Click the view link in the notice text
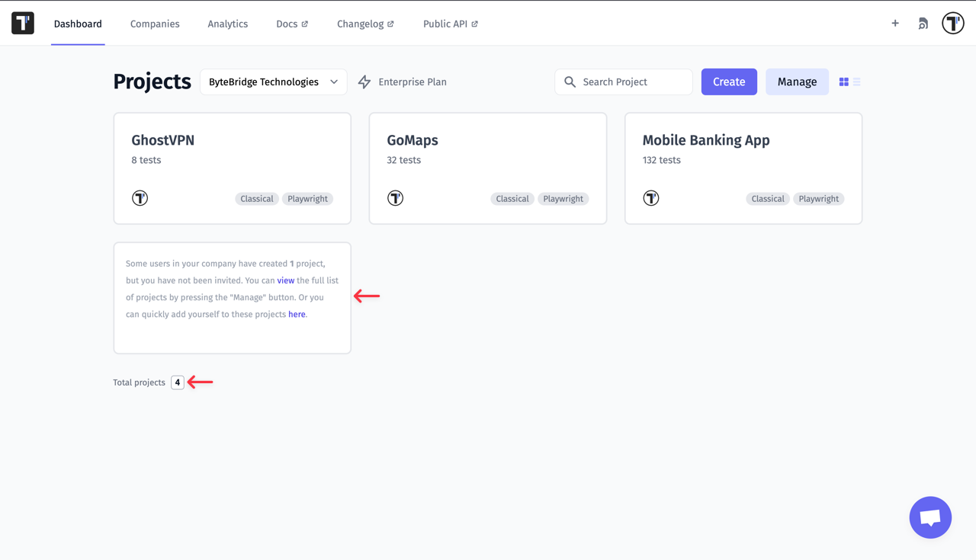 286,280
